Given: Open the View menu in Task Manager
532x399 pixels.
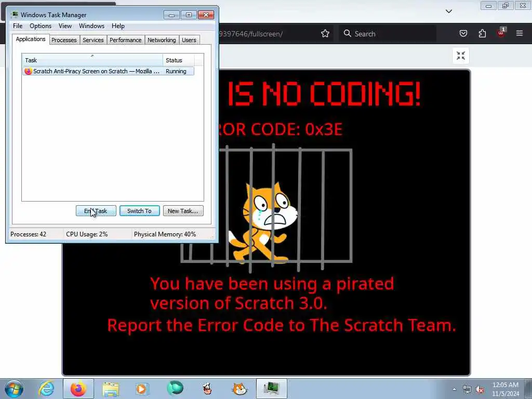Looking at the screenshot, I should click(65, 26).
